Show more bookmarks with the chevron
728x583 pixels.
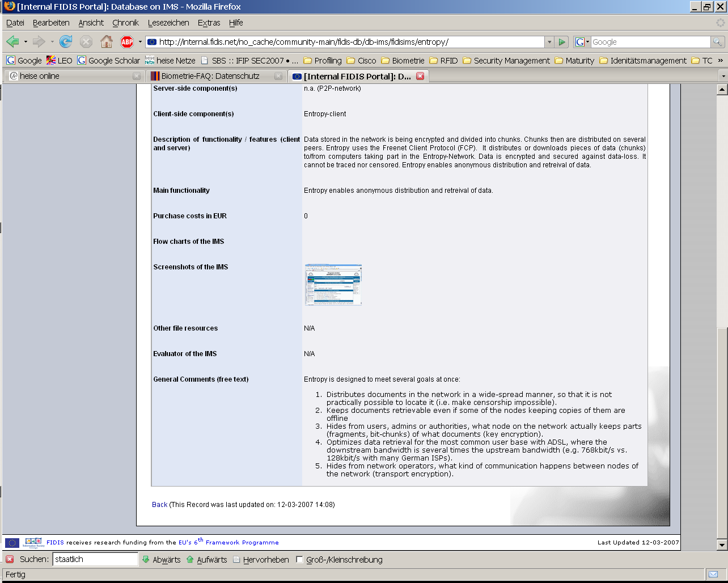click(720, 60)
